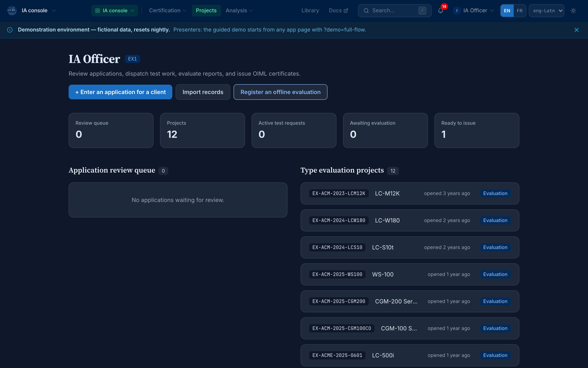Click the Type evaluation projects heading
Viewport: 588px width, 368px height.
pyautogui.click(x=342, y=170)
